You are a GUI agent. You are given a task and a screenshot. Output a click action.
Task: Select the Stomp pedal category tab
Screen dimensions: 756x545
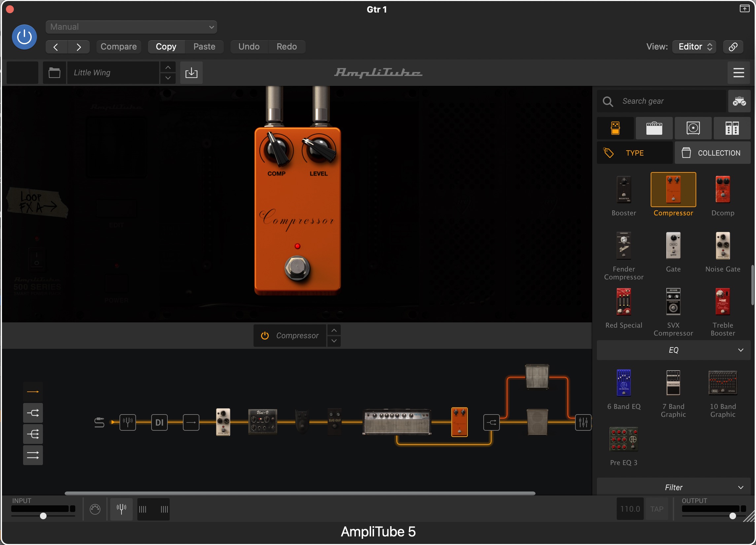point(615,128)
